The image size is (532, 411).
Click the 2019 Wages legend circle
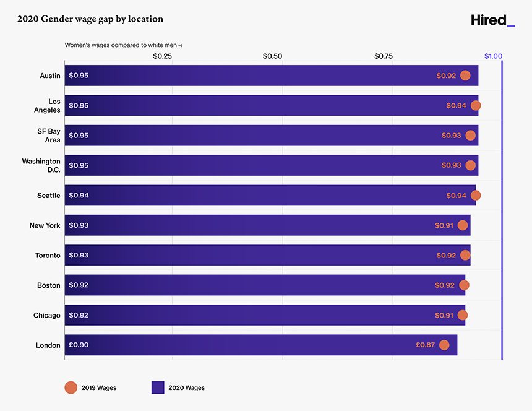pos(71,387)
